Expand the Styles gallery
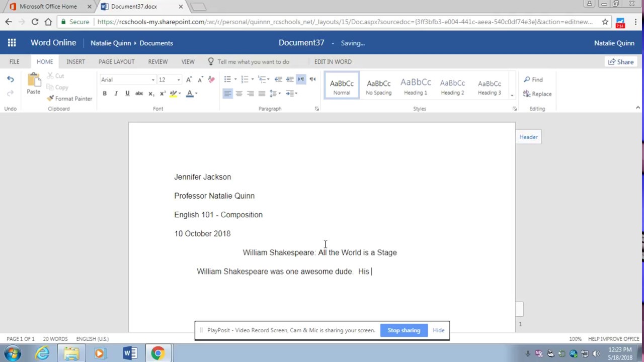 coord(512,96)
